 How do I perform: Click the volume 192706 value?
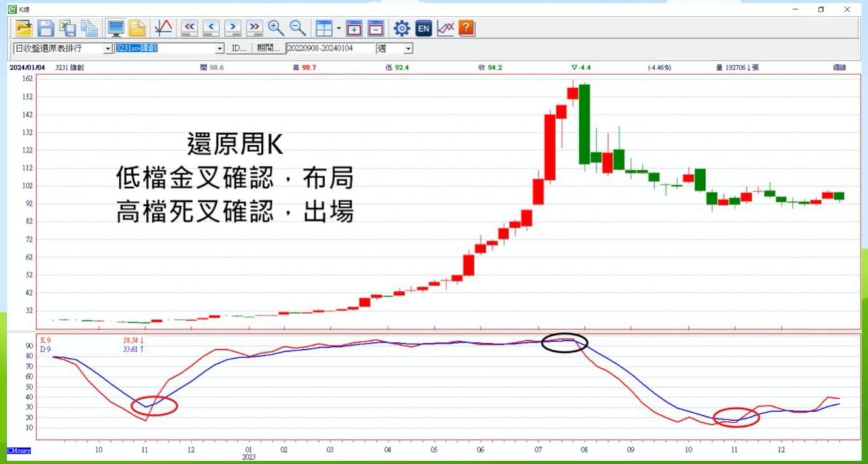click(x=735, y=68)
